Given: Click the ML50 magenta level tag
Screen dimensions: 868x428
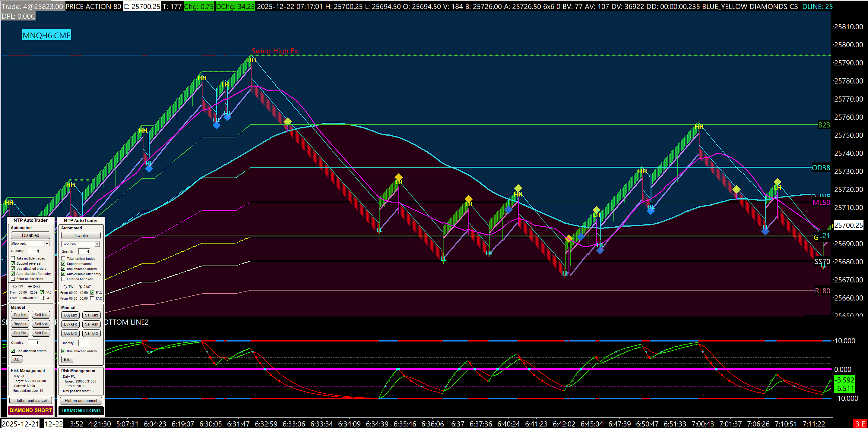Looking at the screenshot, I should click(x=821, y=202).
